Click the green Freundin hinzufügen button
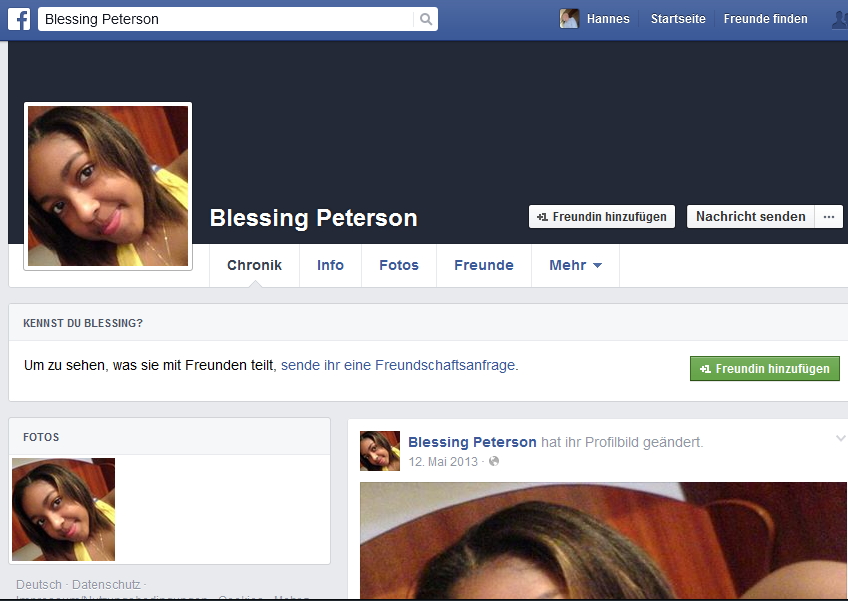Screen dimensions: 848x601 (x=764, y=368)
